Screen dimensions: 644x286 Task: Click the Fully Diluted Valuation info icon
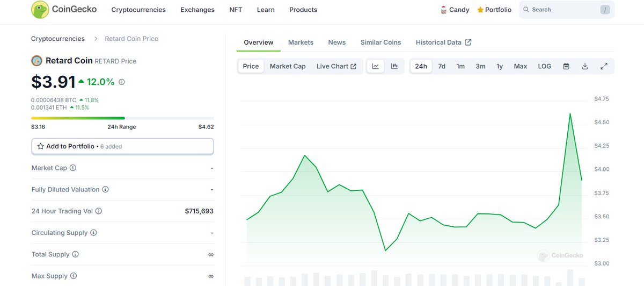click(x=105, y=189)
